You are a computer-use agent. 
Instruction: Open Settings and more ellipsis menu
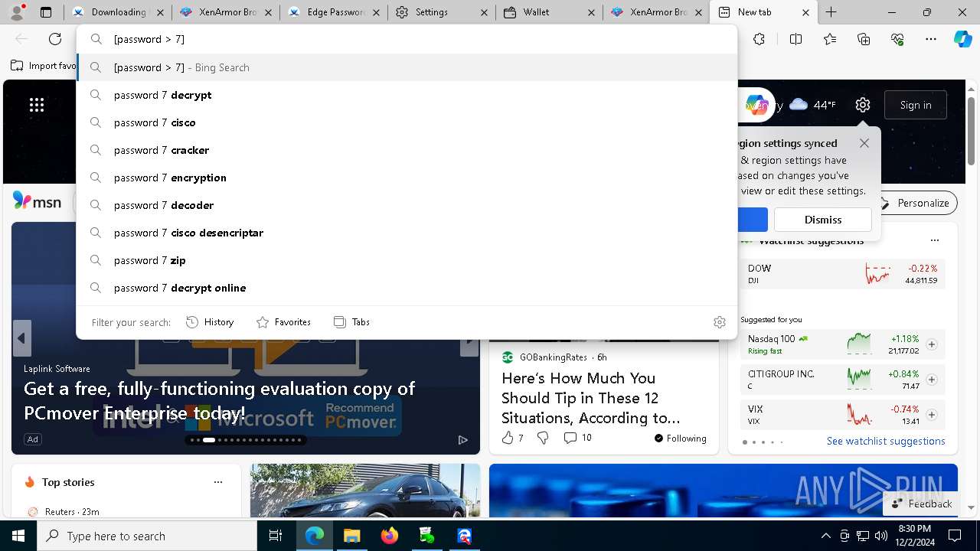[x=931, y=39]
